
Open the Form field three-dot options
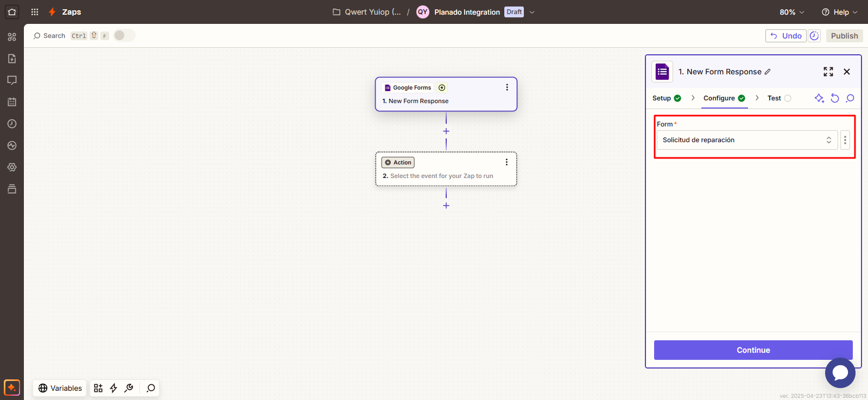[x=845, y=140]
